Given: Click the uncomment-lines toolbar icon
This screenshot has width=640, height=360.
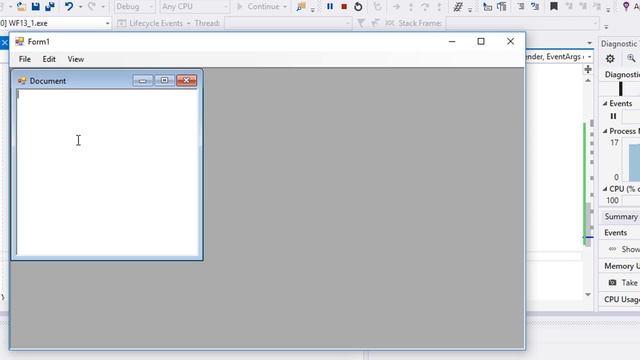Looking at the screenshot, I should tap(535, 7).
